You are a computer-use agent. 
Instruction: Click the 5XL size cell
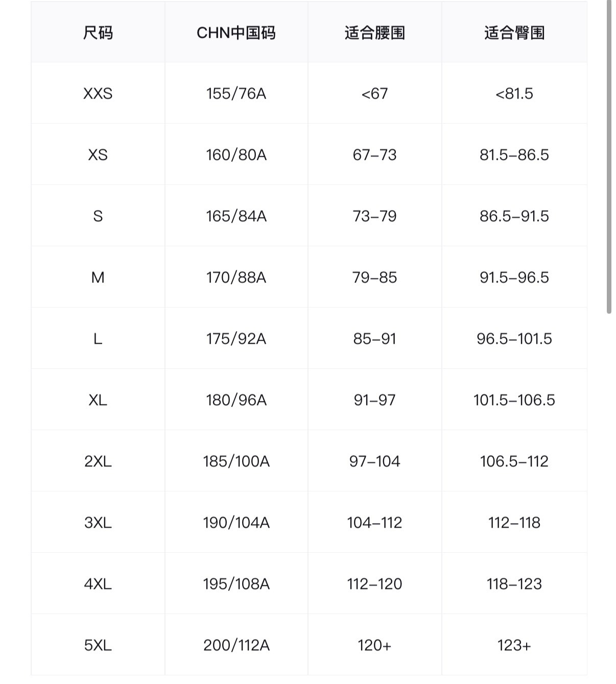pos(98,645)
